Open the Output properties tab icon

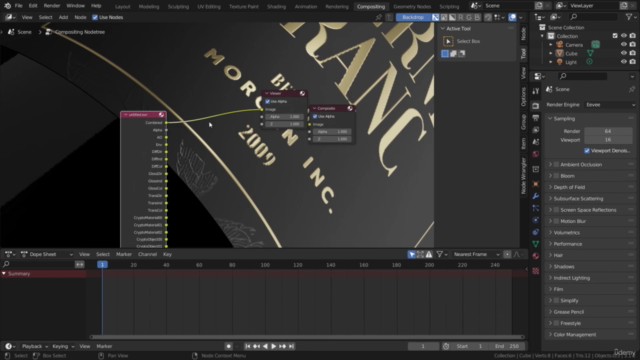click(536, 118)
